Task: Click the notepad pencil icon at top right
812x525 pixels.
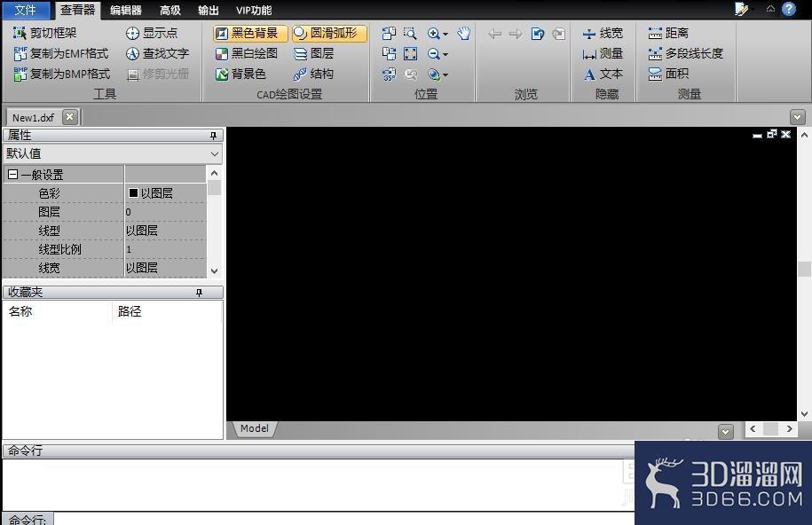Action: pos(742,10)
